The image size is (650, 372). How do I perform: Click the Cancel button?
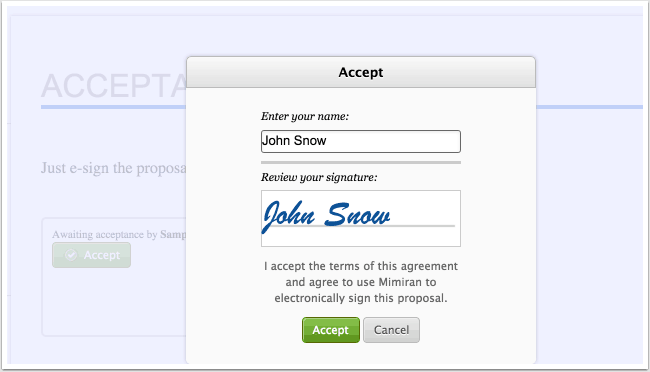(391, 330)
